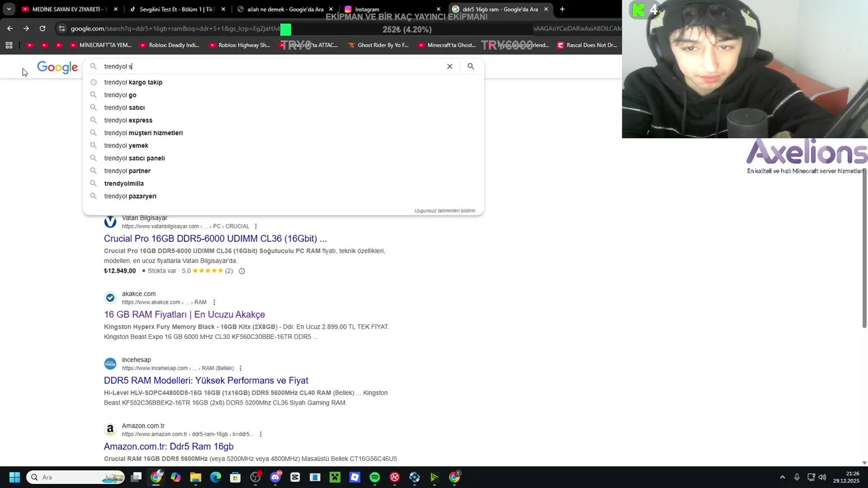The width and height of the screenshot is (868, 488).
Task: Close the ddr5 16gb ram tab
Action: click(x=546, y=9)
